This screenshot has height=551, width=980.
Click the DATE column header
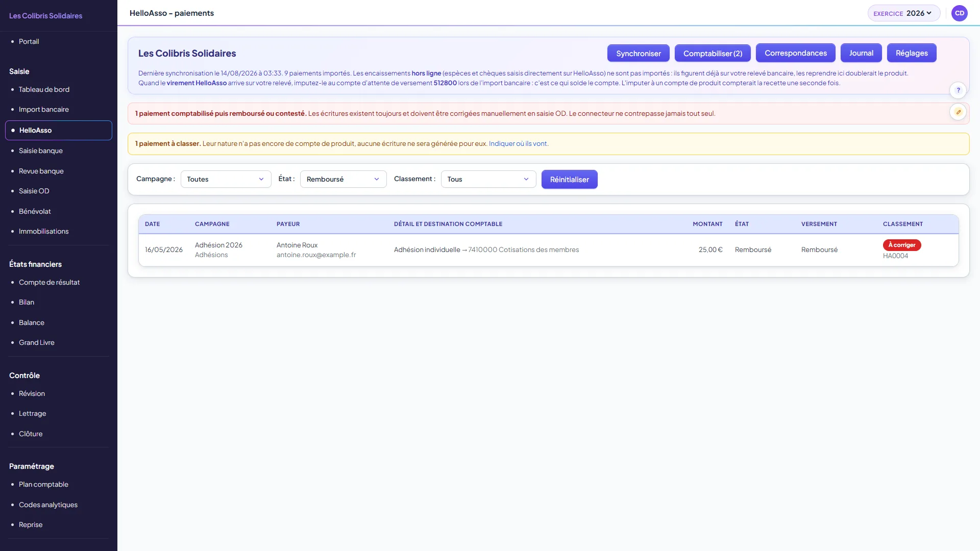click(152, 224)
